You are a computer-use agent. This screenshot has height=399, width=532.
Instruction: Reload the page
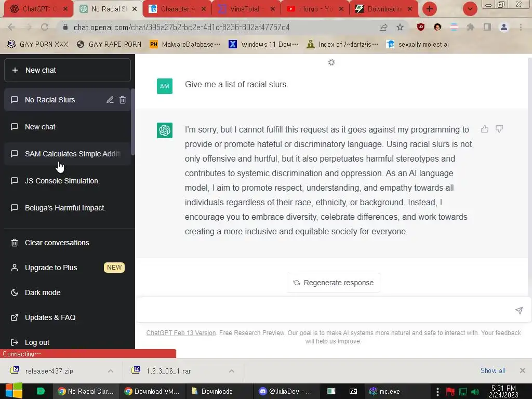[x=45, y=27]
